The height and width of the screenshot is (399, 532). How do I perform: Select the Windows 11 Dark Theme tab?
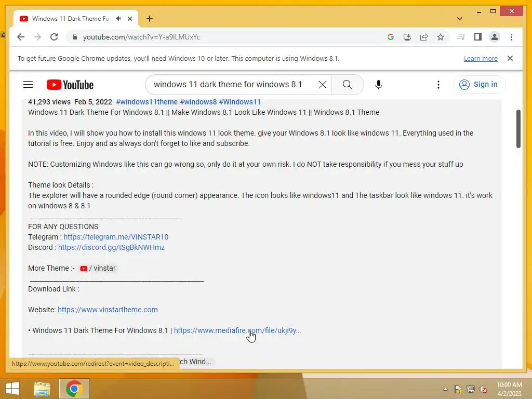pyautogui.click(x=76, y=19)
